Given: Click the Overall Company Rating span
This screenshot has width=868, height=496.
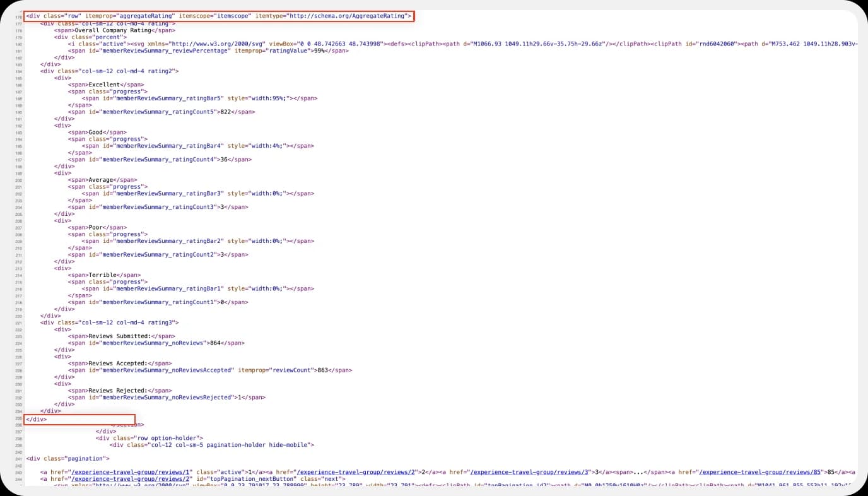Looking at the screenshot, I should tap(112, 30).
